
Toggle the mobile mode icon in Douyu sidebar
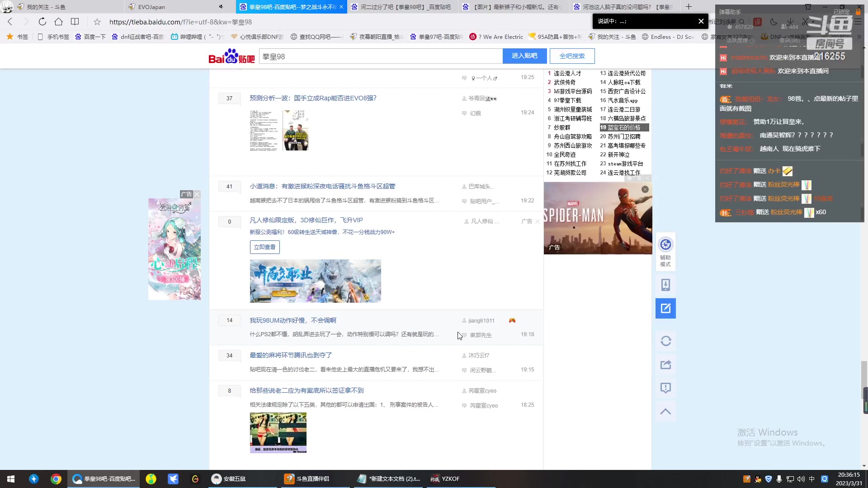(665, 285)
